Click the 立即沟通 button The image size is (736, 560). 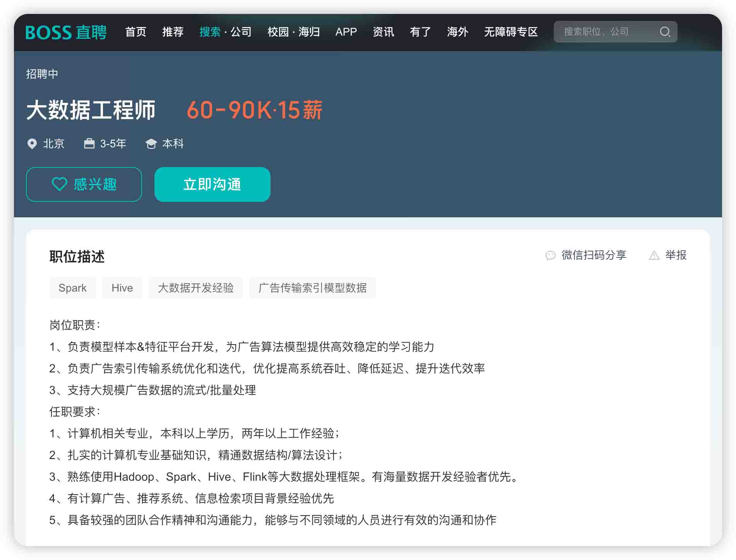pos(212,184)
